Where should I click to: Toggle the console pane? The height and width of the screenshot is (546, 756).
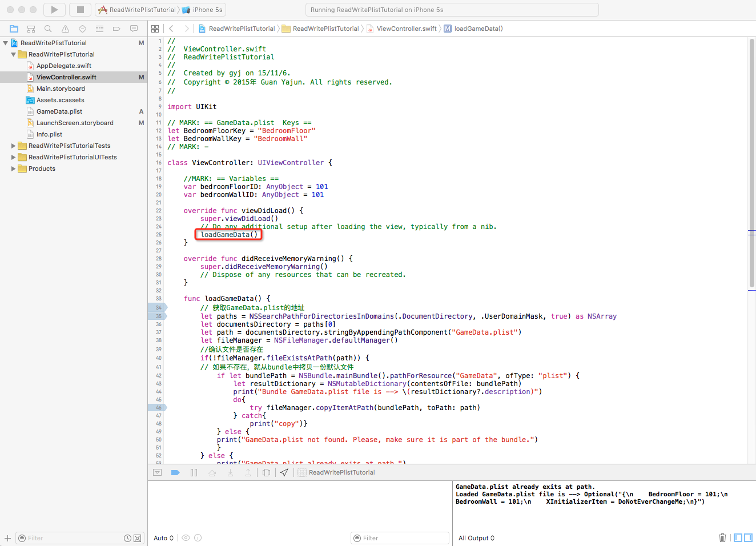click(748, 538)
